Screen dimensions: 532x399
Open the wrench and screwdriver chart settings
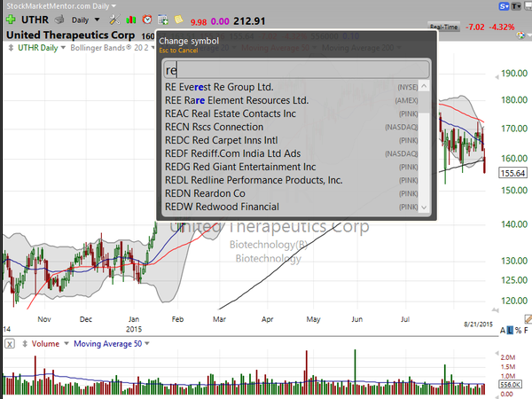point(114,20)
